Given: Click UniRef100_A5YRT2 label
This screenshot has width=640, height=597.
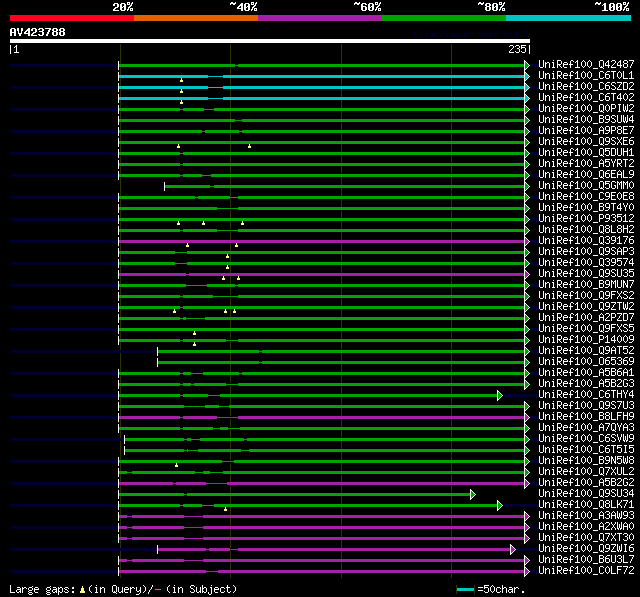Looking at the screenshot, I should 586,164.
